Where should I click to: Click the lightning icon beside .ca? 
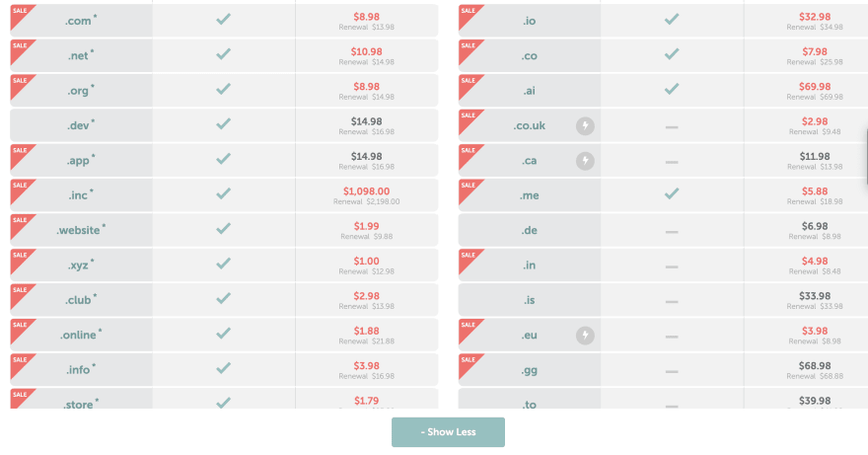[585, 161]
